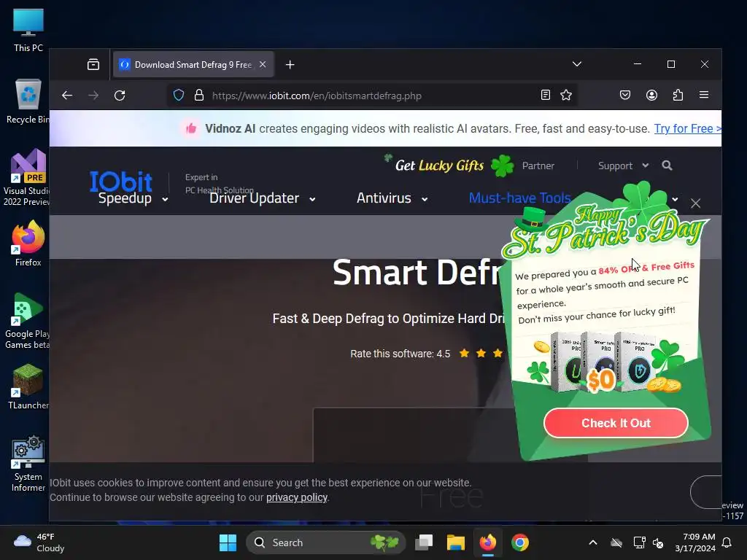Open the Must-have Tools menu
Viewport: 747px width, 560px height.
click(x=519, y=198)
